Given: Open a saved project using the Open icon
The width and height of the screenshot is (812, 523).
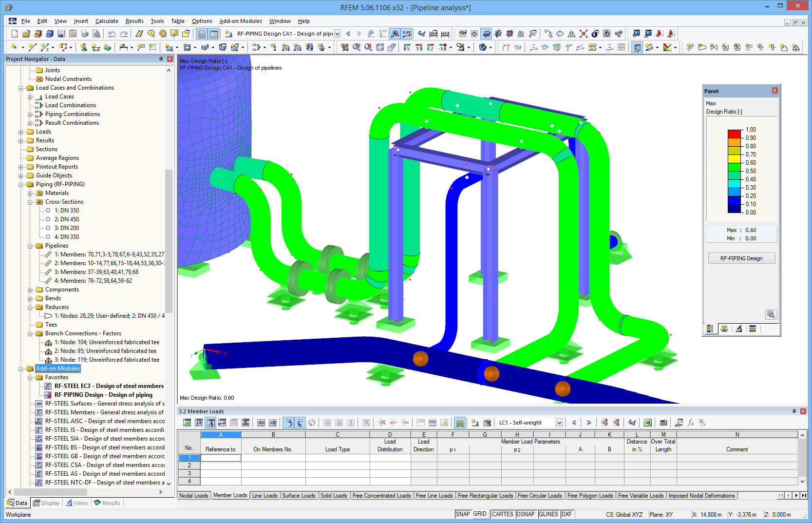Looking at the screenshot, I should pyautogui.click(x=25, y=33).
